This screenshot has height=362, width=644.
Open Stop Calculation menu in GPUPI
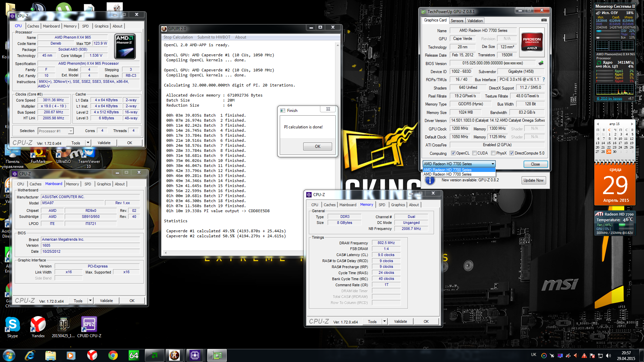[x=178, y=37]
